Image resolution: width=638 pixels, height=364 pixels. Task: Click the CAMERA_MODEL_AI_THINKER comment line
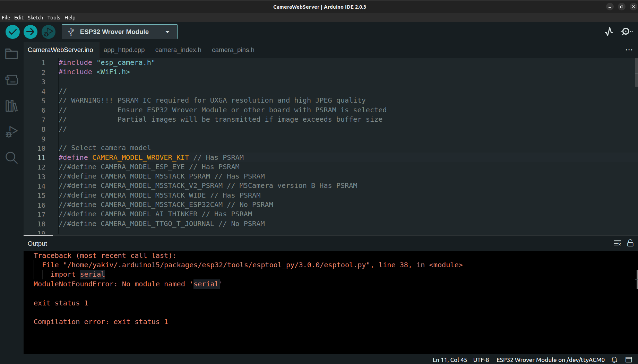coord(155,214)
